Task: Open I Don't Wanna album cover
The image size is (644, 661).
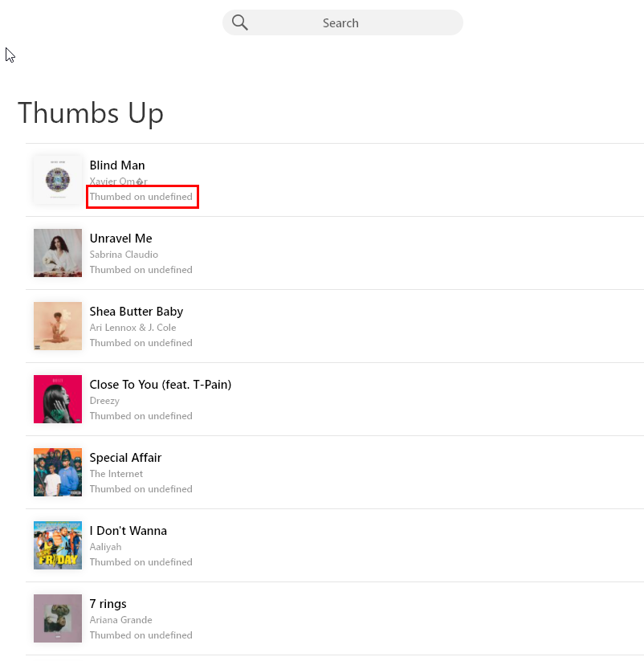Action: coord(58,545)
